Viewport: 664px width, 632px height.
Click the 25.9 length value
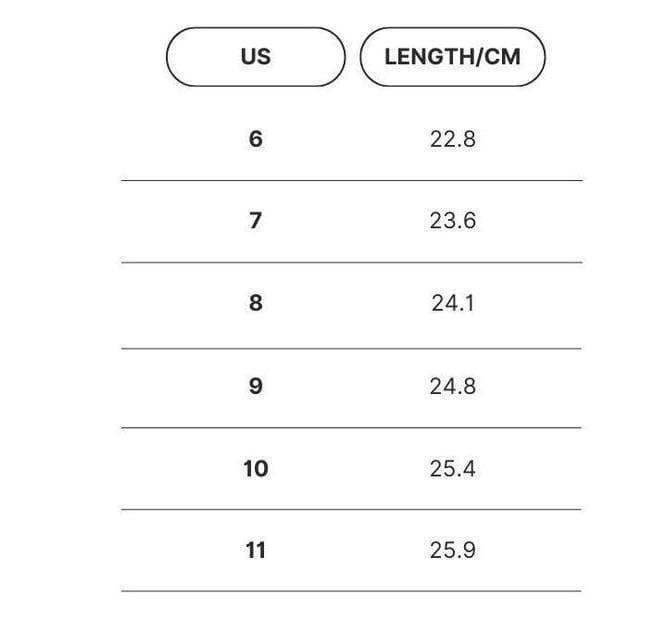point(453,550)
